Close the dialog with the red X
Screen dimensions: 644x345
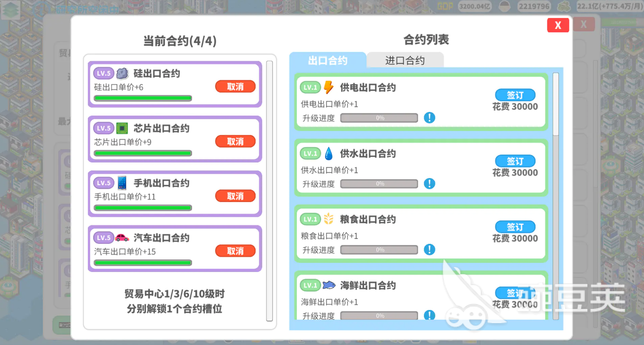[558, 25]
